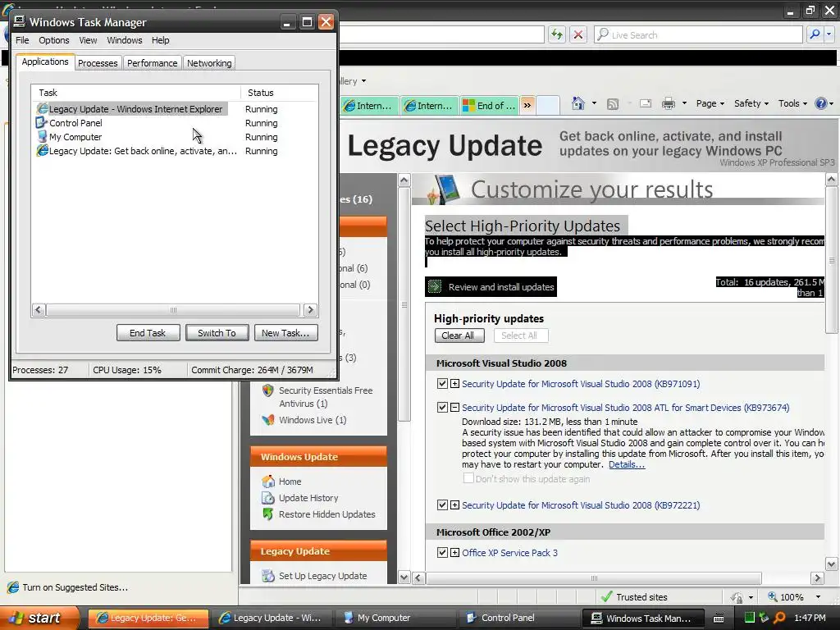This screenshot has height=630, width=840.
Task: Open the Safety dropdown menu
Action: [751, 103]
